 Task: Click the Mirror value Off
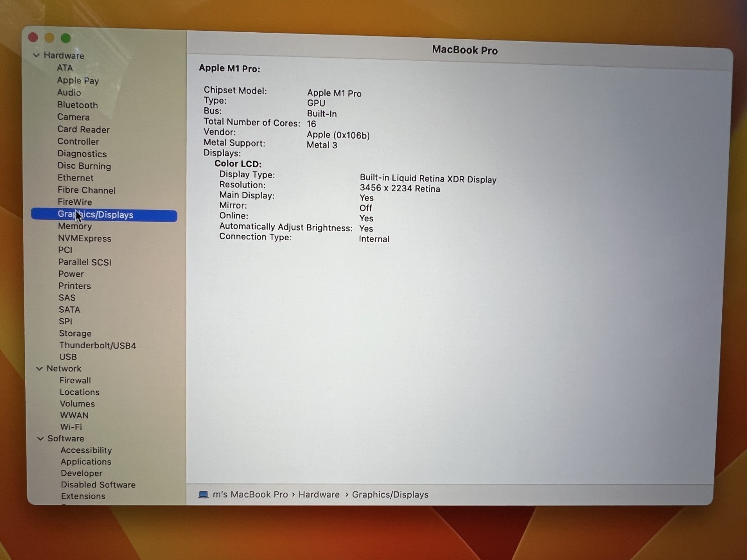(366, 208)
